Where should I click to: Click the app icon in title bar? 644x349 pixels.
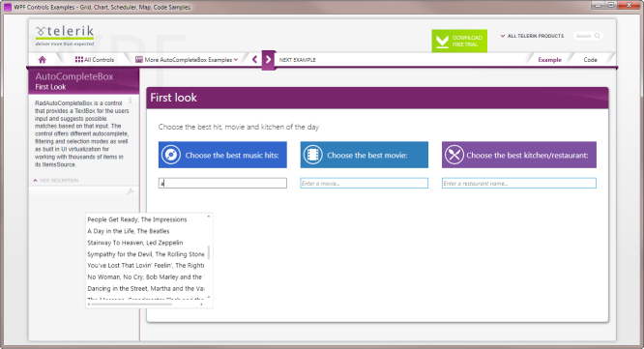8,7
